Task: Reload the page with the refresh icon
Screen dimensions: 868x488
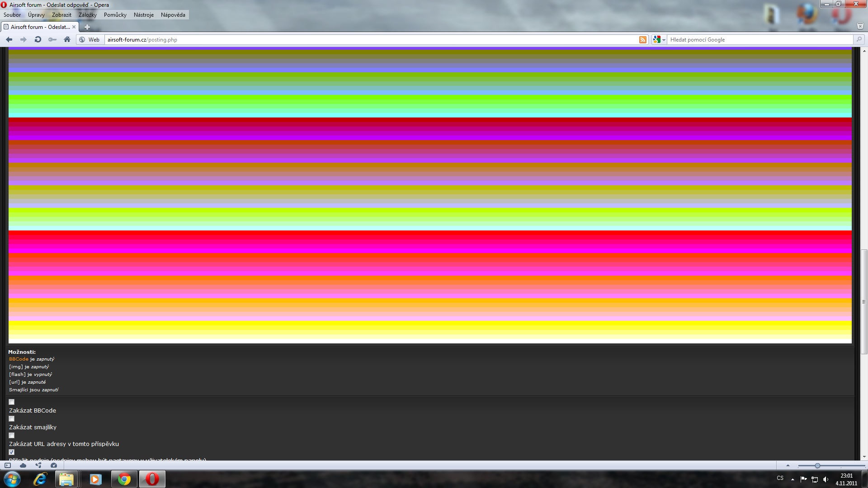Action: [x=38, y=40]
